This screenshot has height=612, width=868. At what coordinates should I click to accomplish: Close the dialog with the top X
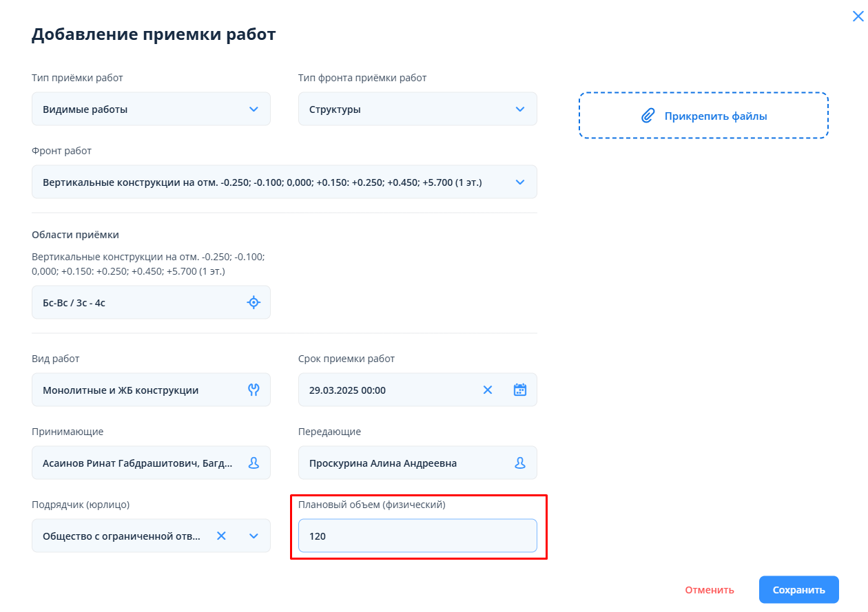(858, 17)
